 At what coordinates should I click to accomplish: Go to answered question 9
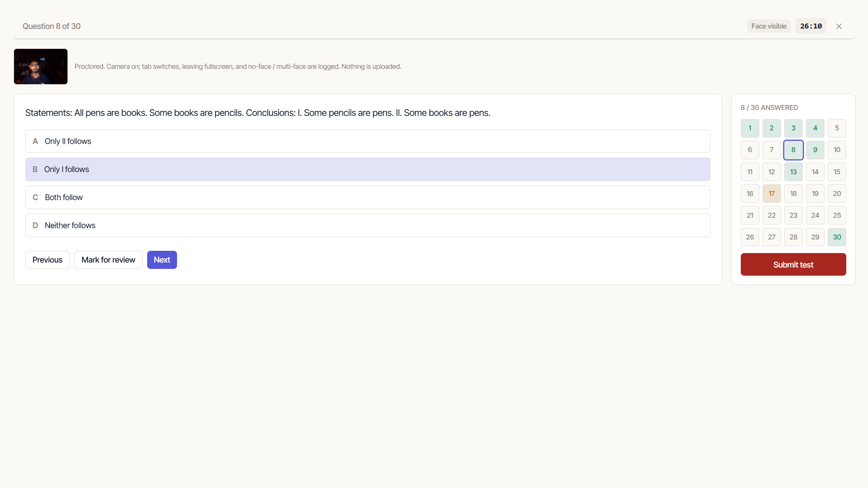815,150
